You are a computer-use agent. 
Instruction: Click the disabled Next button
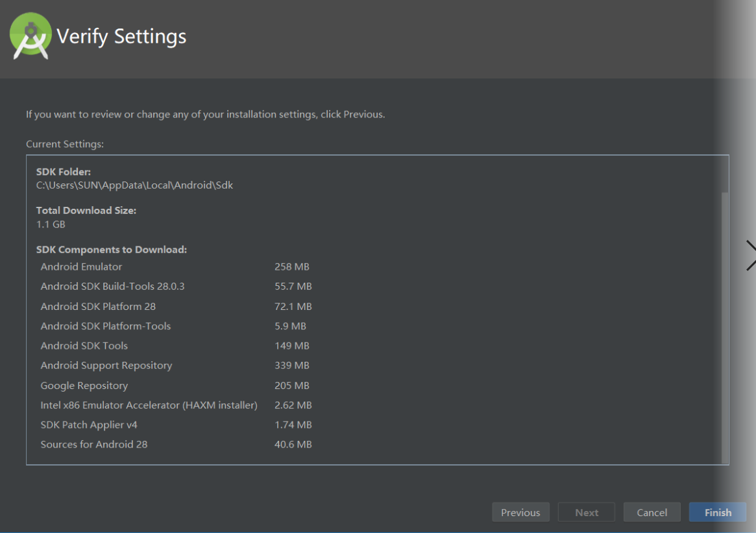coord(586,512)
